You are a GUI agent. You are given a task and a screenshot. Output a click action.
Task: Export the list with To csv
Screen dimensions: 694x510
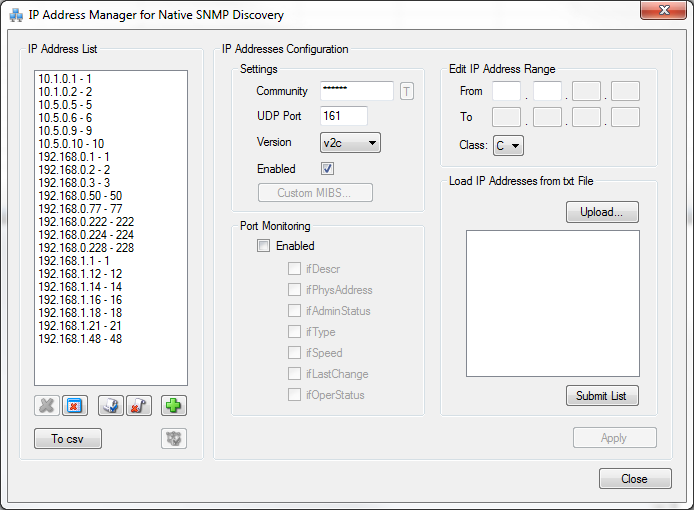point(68,439)
